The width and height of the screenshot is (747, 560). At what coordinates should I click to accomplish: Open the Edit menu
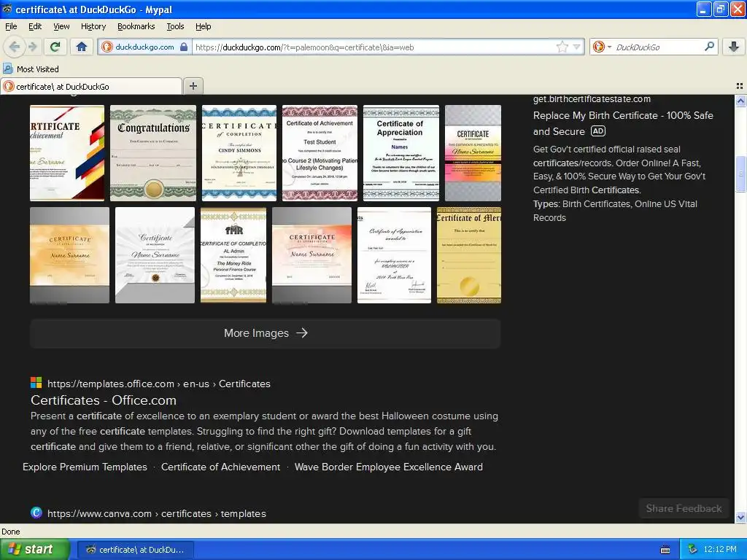35,26
